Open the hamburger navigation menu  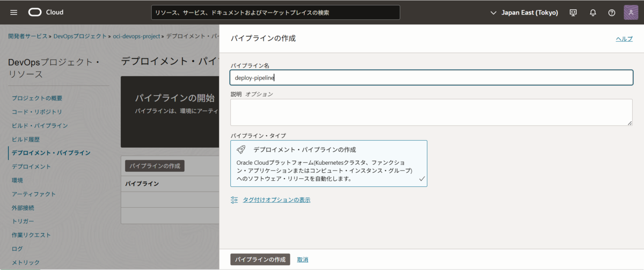pyautogui.click(x=14, y=12)
